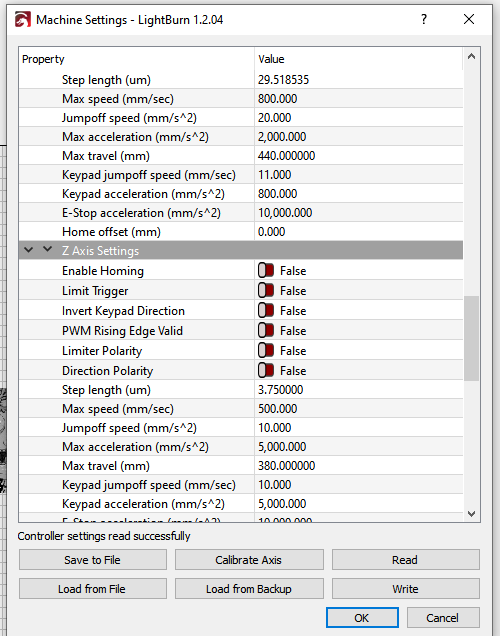Select the Property column header

coord(136,59)
